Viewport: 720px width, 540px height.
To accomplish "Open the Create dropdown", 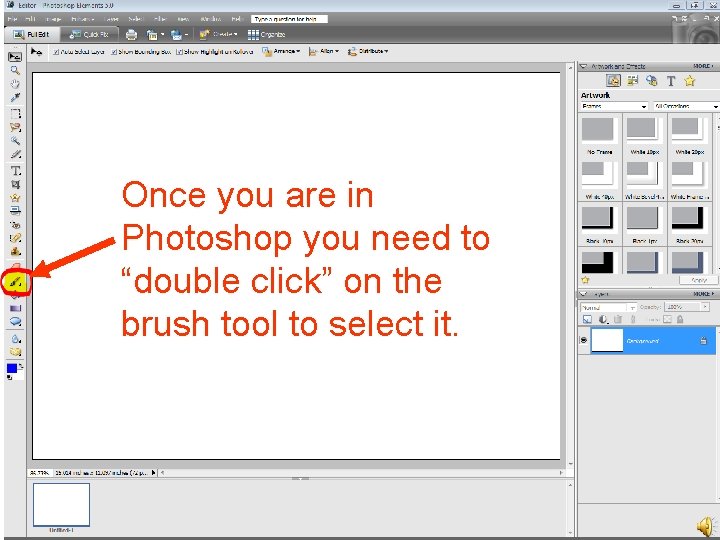I will [x=219, y=34].
